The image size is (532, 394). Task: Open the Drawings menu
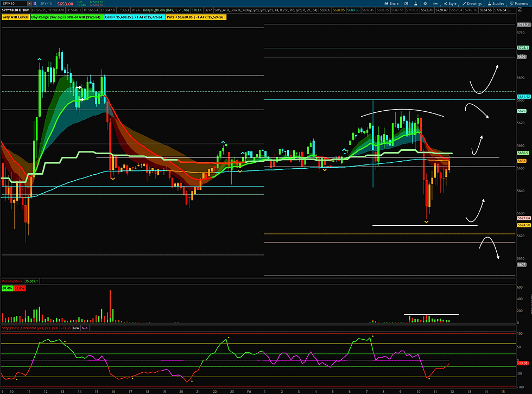click(x=472, y=3)
